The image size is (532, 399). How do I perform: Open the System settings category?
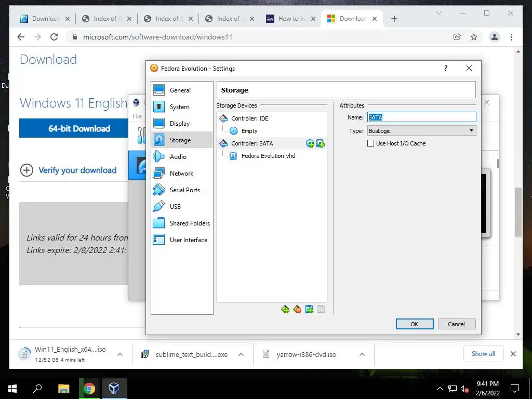point(182,107)
